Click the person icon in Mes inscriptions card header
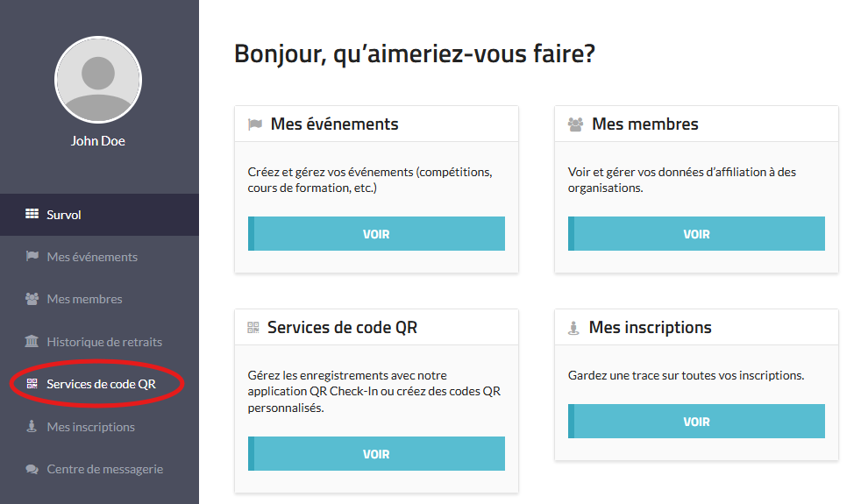The height and width of the screenshot is (504, 861). pyautogui.click(x=573, y=329)
